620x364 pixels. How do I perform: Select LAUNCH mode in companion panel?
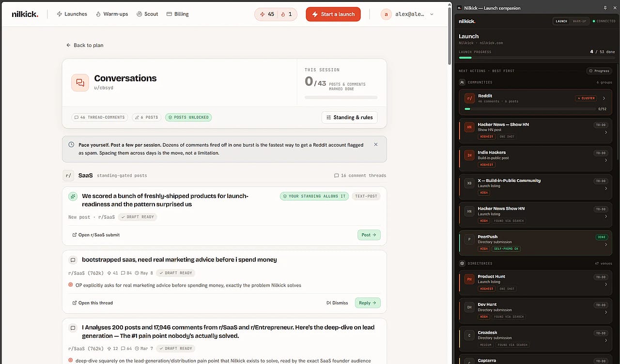click(x=561, y=21)
